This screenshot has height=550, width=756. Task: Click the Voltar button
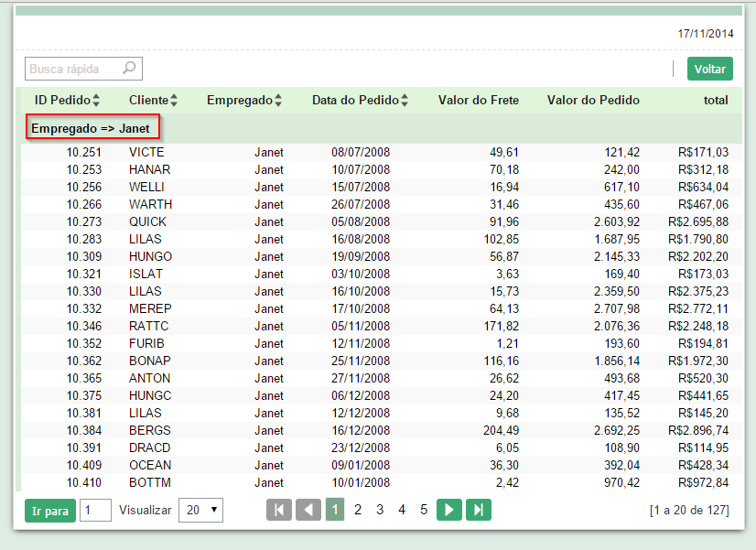tap(709, 69)
